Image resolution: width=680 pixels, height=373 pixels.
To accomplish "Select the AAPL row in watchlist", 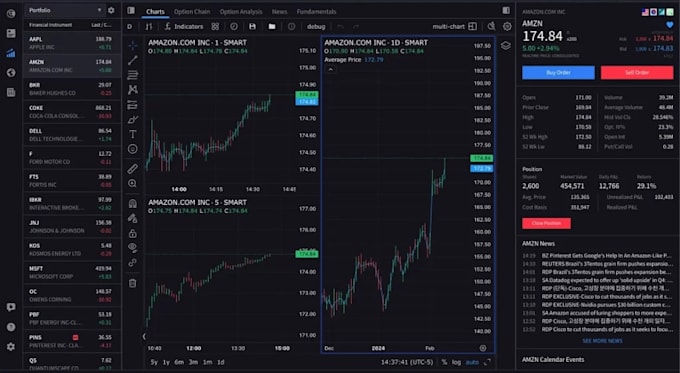I will pyautogui.click(x=71, y=43).
